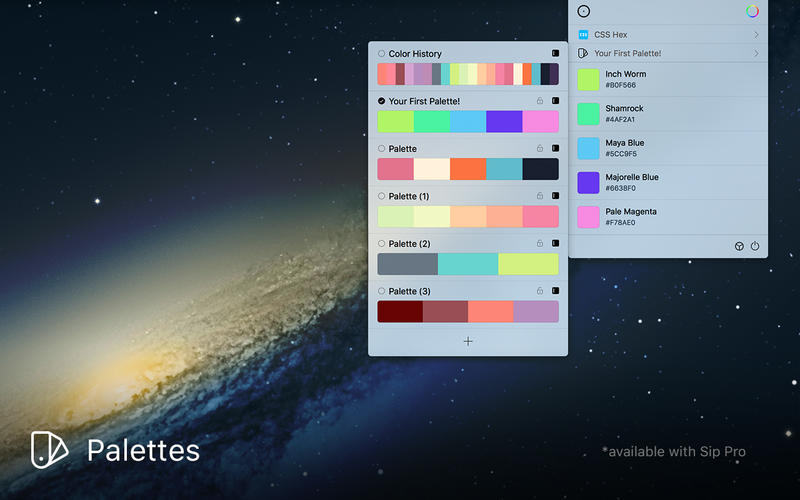
Task: Open the rainbow color wheel icon
Action: tap(752, 11)
